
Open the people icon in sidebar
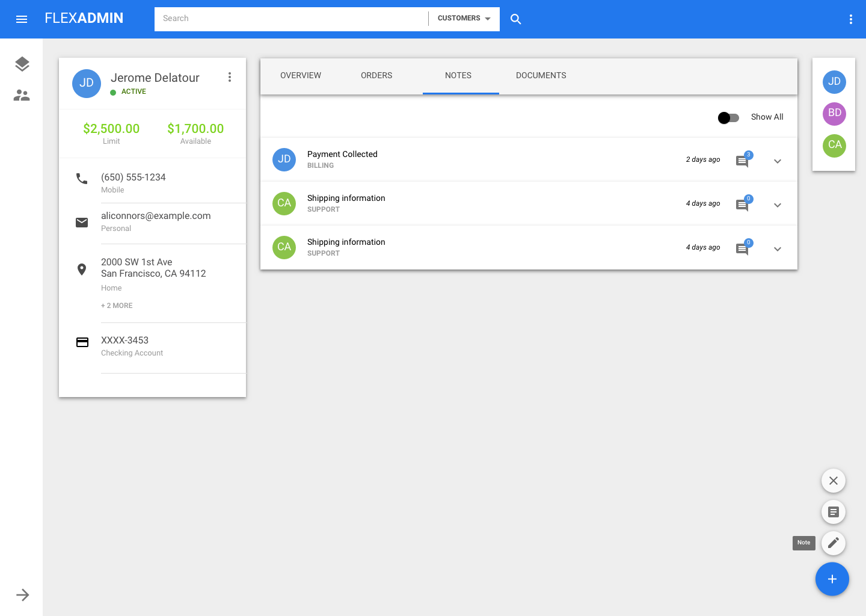22,95
